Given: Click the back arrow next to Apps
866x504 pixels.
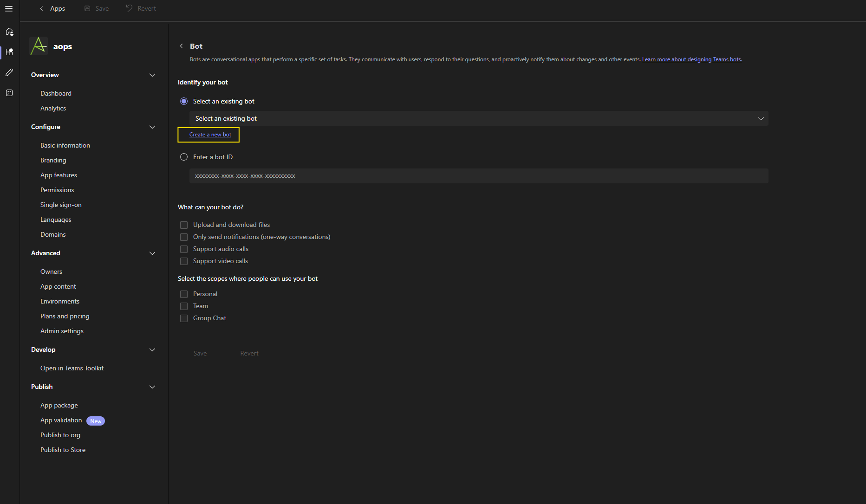Looking at the screenshot, I should tap(42, 8).
